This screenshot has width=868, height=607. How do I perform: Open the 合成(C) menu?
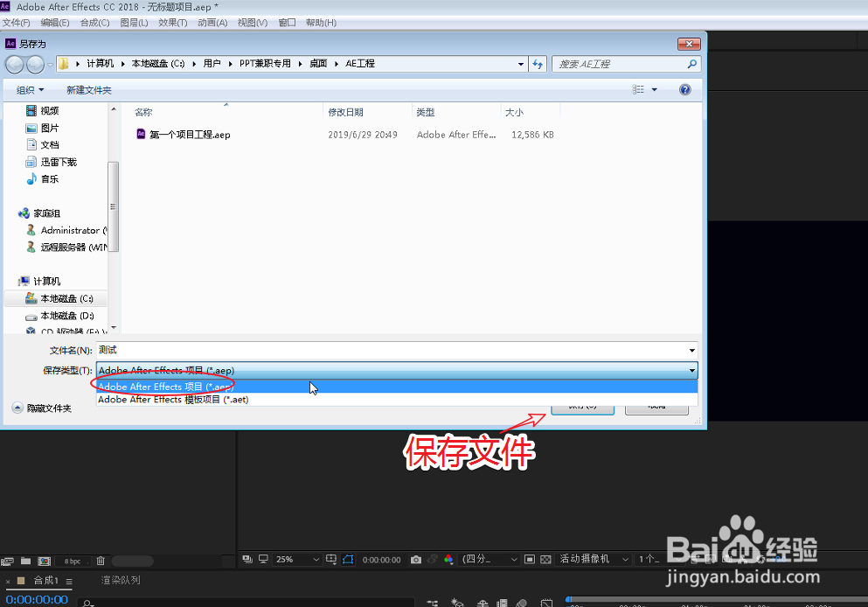(x=94, y=23)
